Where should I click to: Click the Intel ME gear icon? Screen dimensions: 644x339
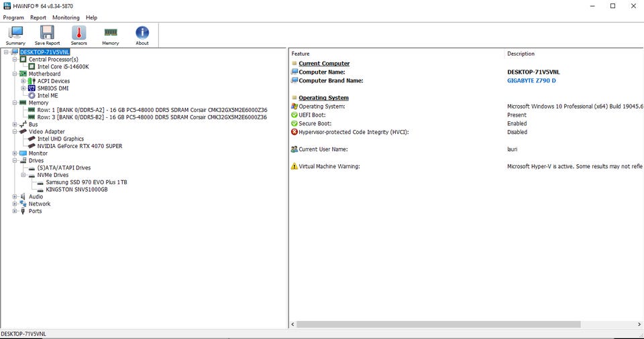pos(32,96)
